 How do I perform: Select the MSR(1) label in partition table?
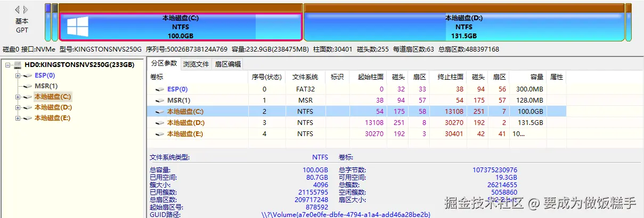pyautogui.click(x=179, y=100)
